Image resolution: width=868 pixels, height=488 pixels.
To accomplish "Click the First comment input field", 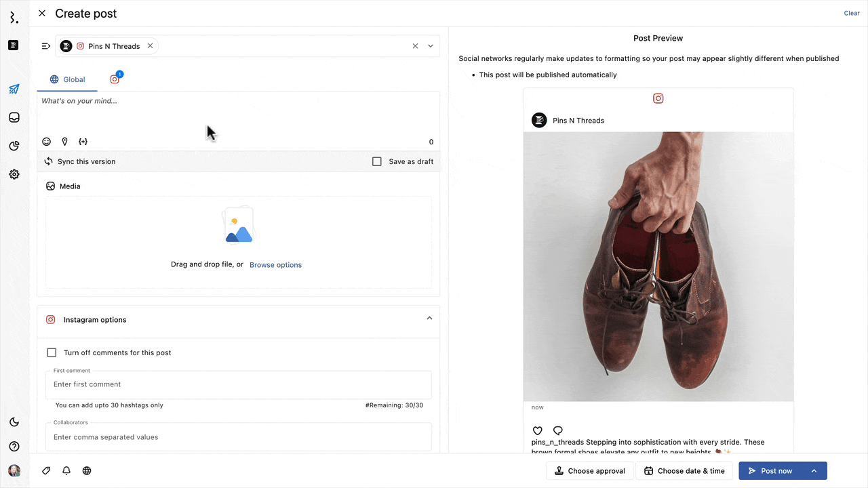I will click(x=238, y=384).
